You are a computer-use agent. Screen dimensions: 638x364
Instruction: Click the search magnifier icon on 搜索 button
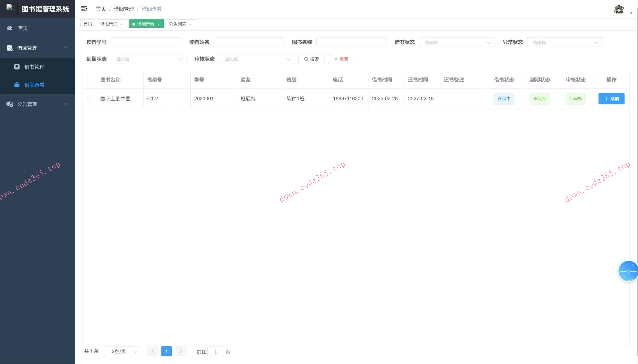tap(306, 59)
